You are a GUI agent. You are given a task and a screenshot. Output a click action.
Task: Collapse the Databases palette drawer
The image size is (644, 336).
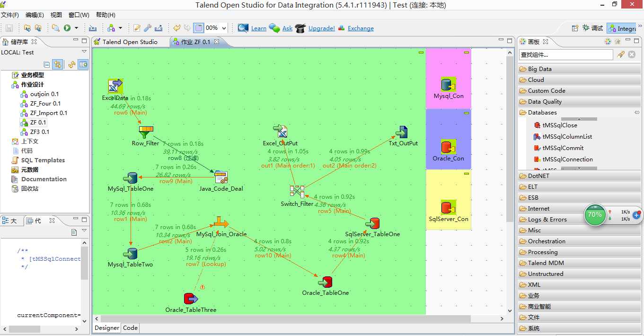pos(580,112)
